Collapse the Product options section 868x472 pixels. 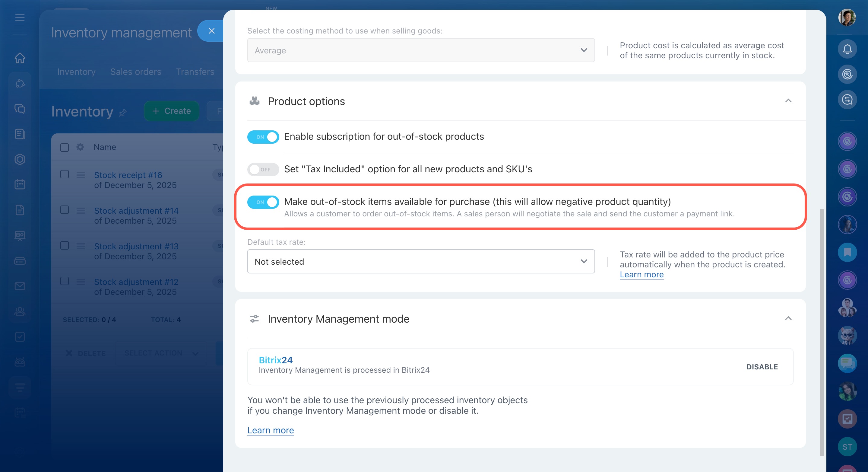click(788, 101)
